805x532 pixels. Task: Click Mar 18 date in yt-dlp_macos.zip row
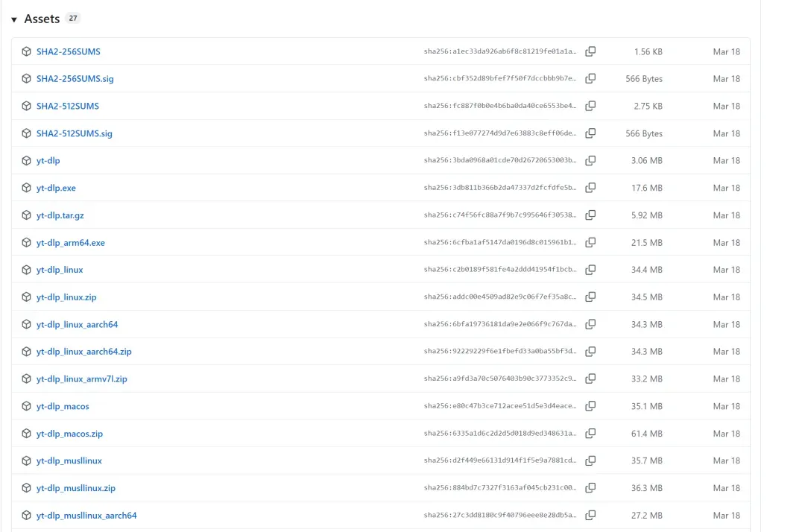coord(727,434)
